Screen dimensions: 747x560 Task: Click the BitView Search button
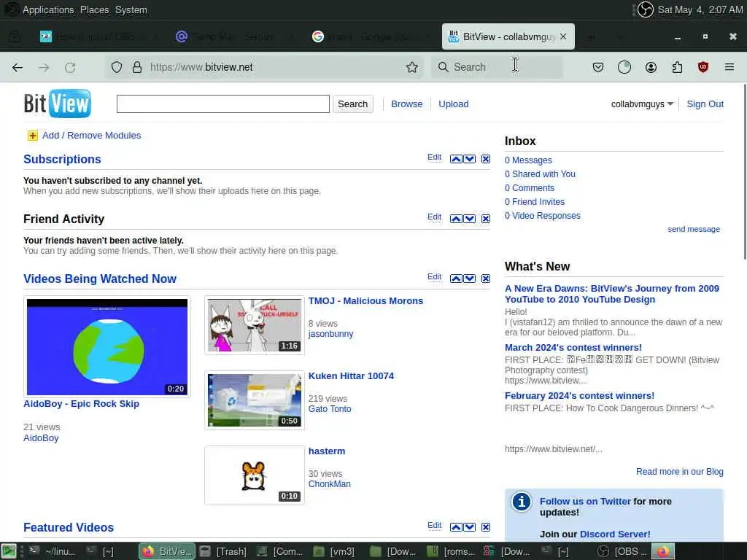click(352, 104)
